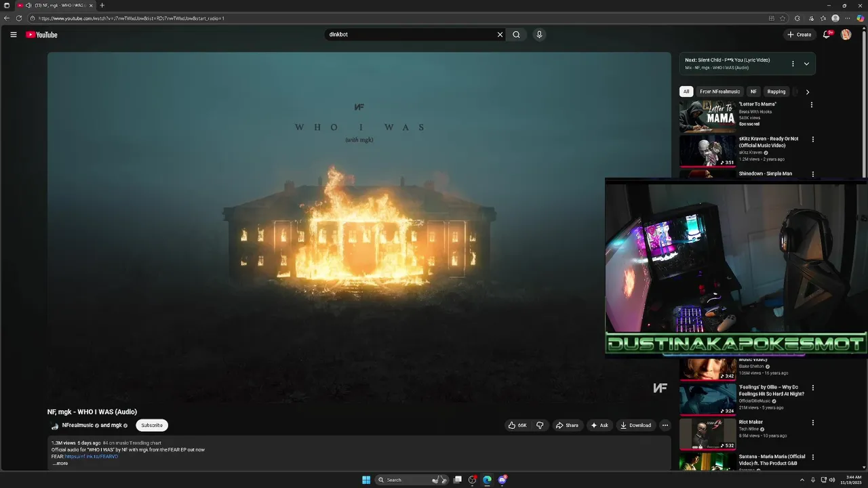Open Task View on taskbar
This screenshot has height=488, width=868.
pos(458,480)
